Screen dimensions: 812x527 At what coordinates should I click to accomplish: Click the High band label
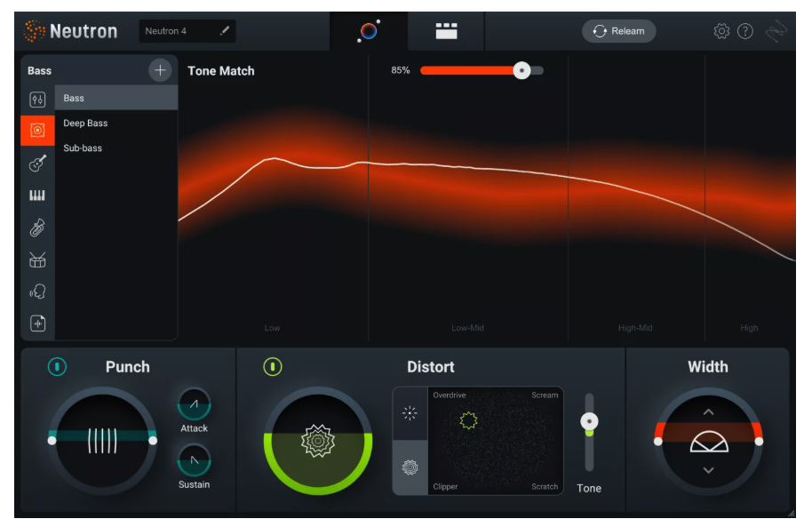point(749,328)
